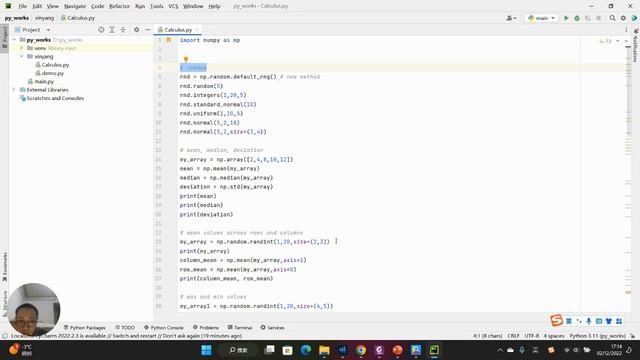Open File Explorer from taskbar

(x=324, y=350)
